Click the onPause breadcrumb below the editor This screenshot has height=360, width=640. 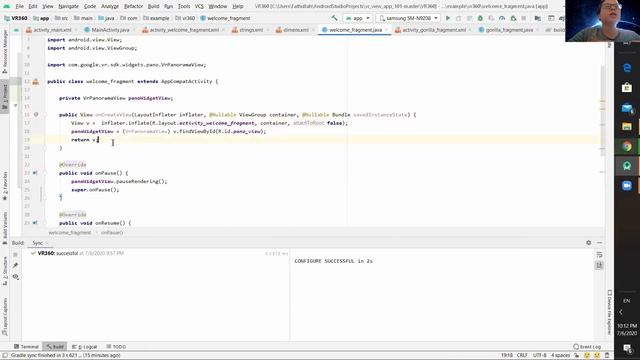pyautogui.click(x=112, y=233)
